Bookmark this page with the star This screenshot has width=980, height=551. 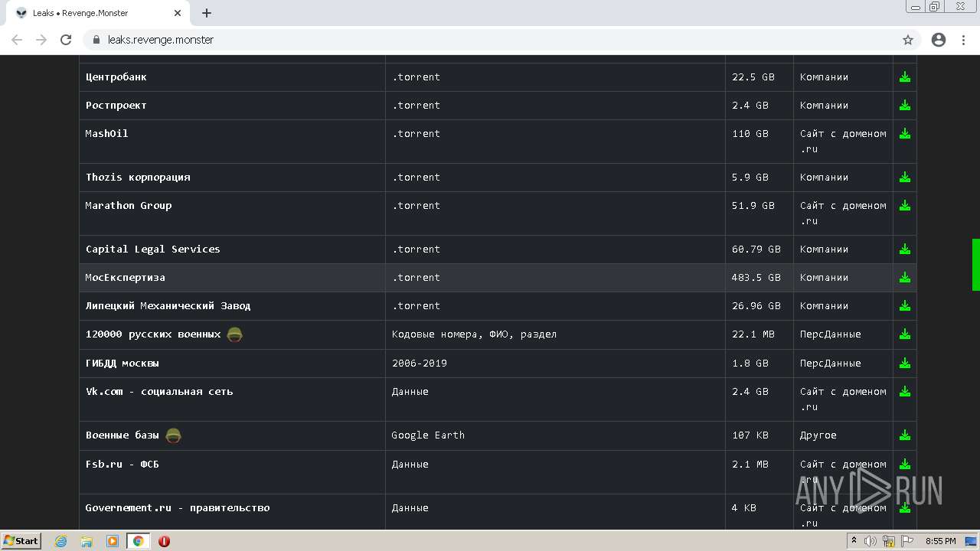pos(908,40)
